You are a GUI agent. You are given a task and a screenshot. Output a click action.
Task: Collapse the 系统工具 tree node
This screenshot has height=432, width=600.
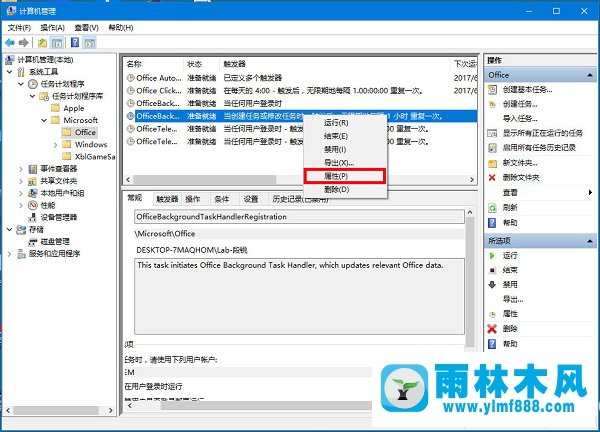pos(10,72)
